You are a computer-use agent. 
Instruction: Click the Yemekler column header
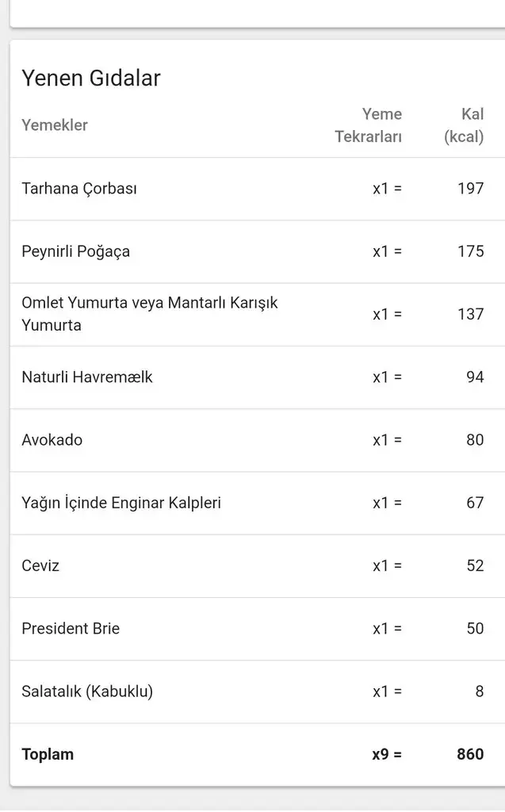(55, 124)
